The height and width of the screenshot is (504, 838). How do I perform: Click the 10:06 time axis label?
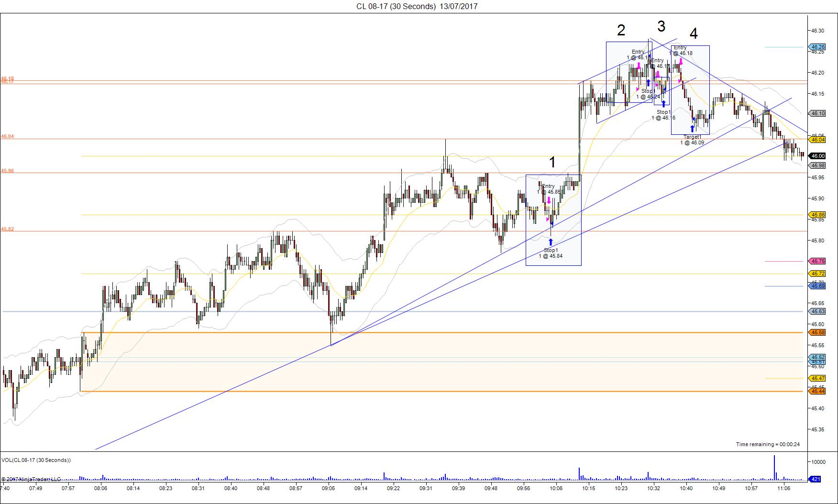click(556, 488)
